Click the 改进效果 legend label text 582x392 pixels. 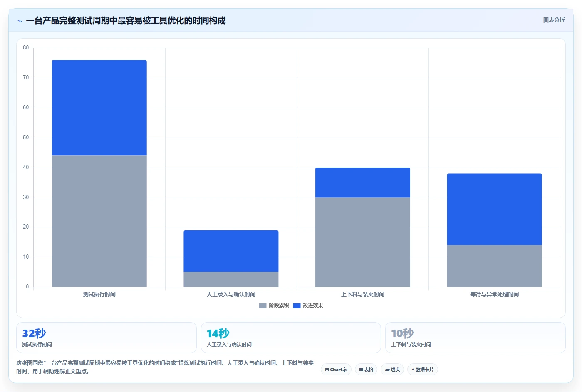[313, 306]
